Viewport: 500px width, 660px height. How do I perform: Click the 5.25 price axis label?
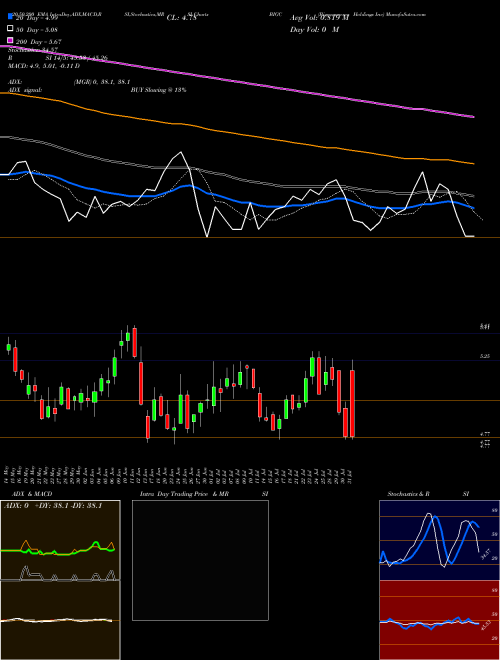pos(485,357)
